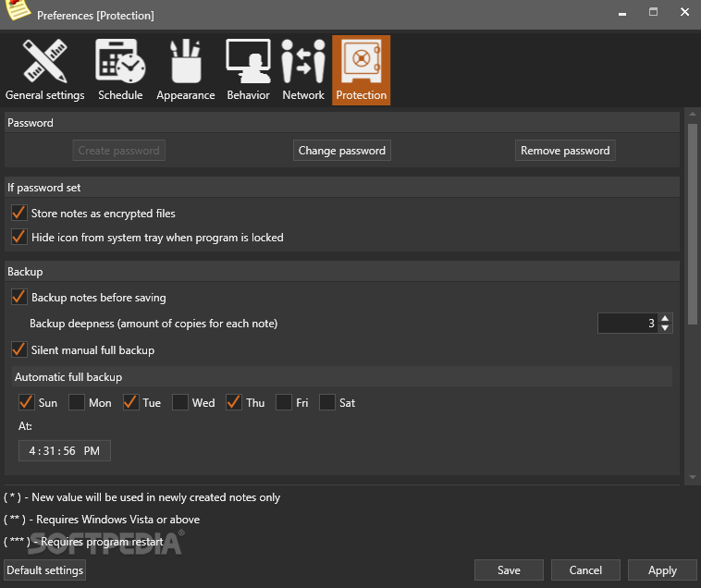This screenshot has height=588, width=701.
Task: Disable Silent manual full backup
Action: click(x=19, y=349)
